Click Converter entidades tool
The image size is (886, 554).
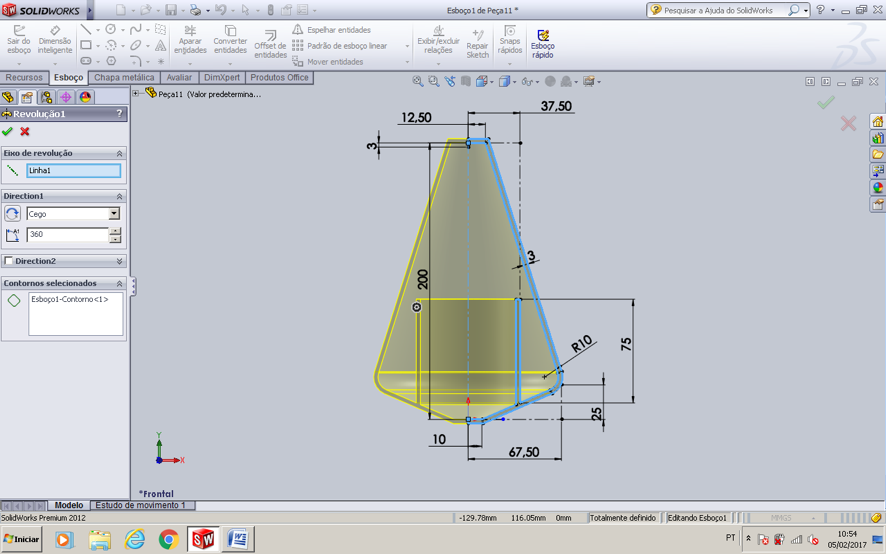(230, 40)
